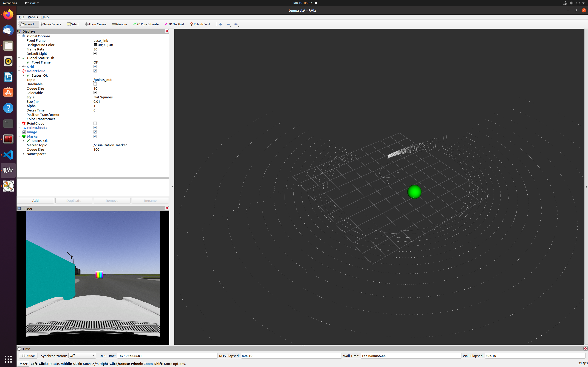Activate the Focus Camera tool

click(x=96, y=24)
